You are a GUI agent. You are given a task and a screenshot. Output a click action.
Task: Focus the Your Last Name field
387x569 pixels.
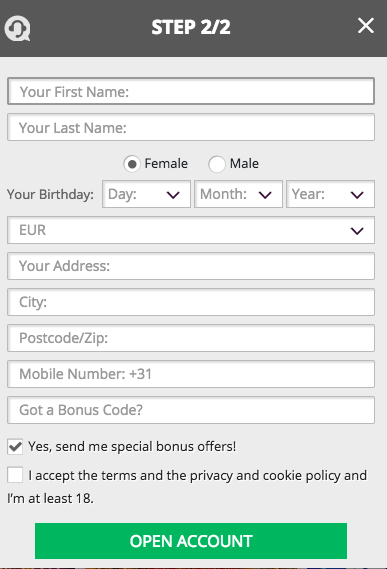click(191, 127)
